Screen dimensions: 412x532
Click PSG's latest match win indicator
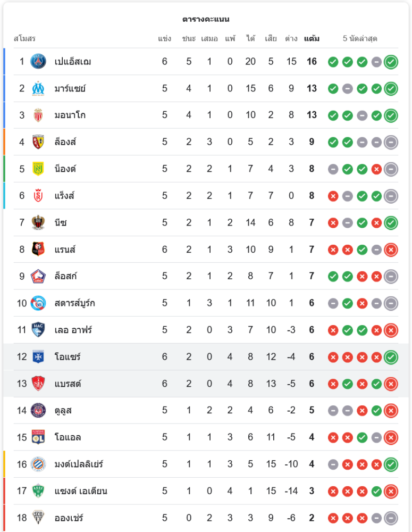coord(391,62)
